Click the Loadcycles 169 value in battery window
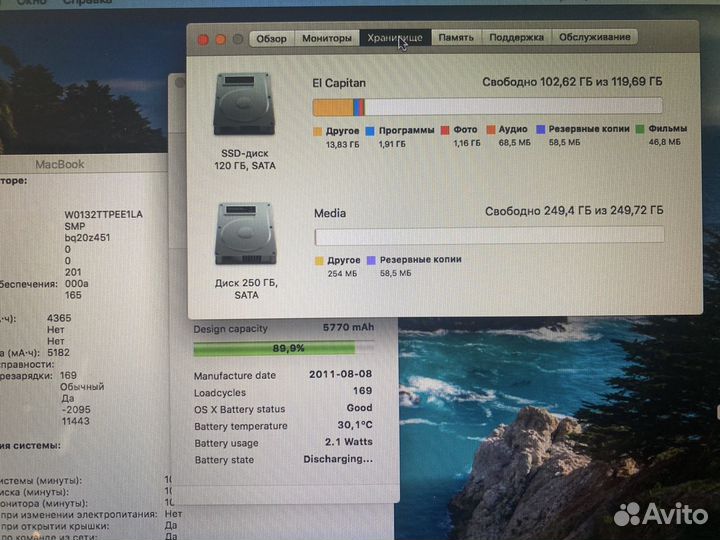 (x=362, y=391)
